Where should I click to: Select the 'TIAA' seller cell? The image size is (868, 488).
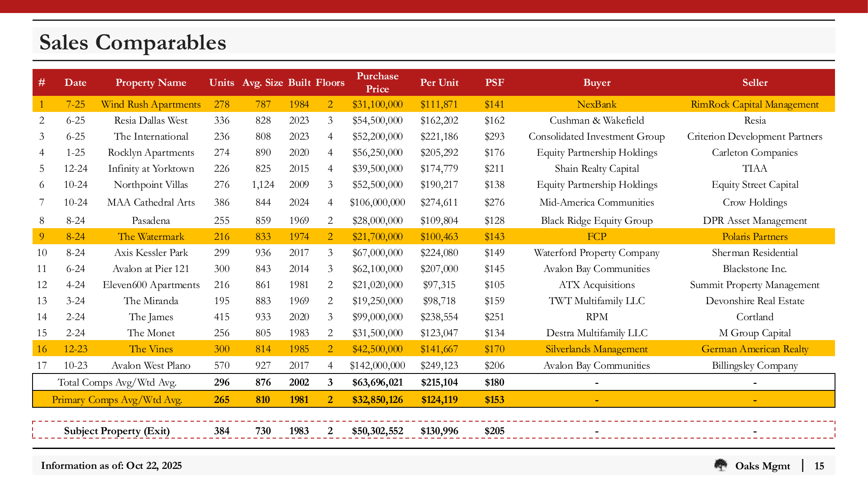pyautogui.click(x=755, y=168)
